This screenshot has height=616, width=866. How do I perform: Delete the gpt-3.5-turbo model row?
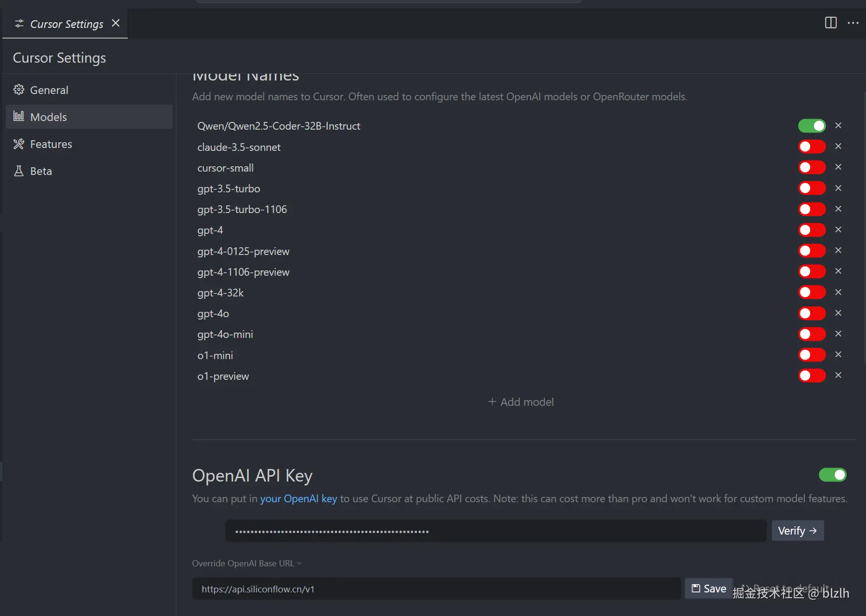click(839, 188)
